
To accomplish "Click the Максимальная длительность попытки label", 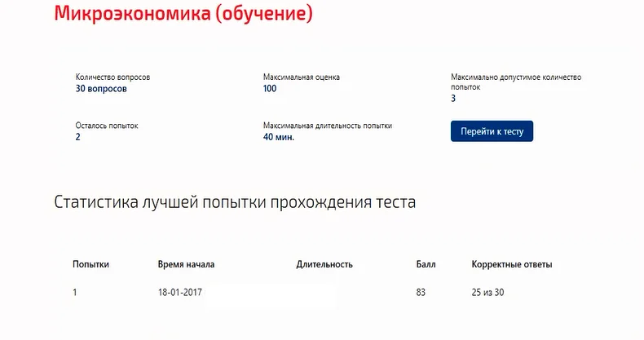I will [328, 126].
